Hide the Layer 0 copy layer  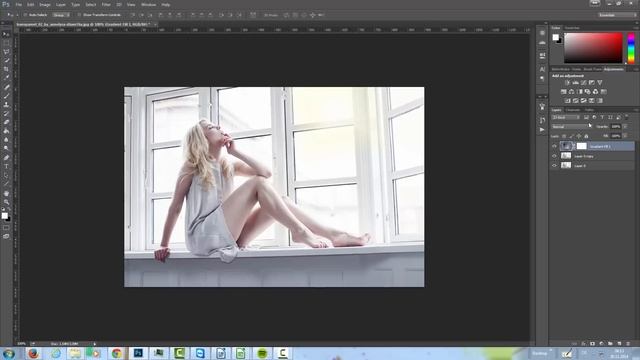(554, 156)
